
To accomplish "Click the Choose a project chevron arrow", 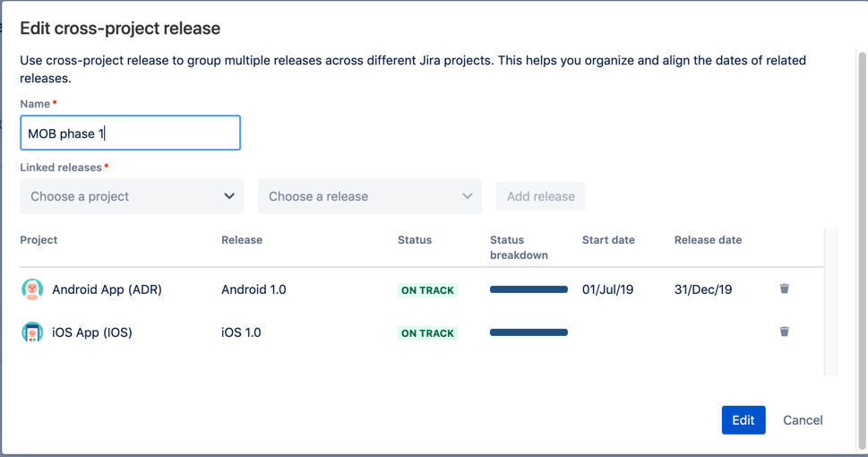I will [x=229, y=196].
